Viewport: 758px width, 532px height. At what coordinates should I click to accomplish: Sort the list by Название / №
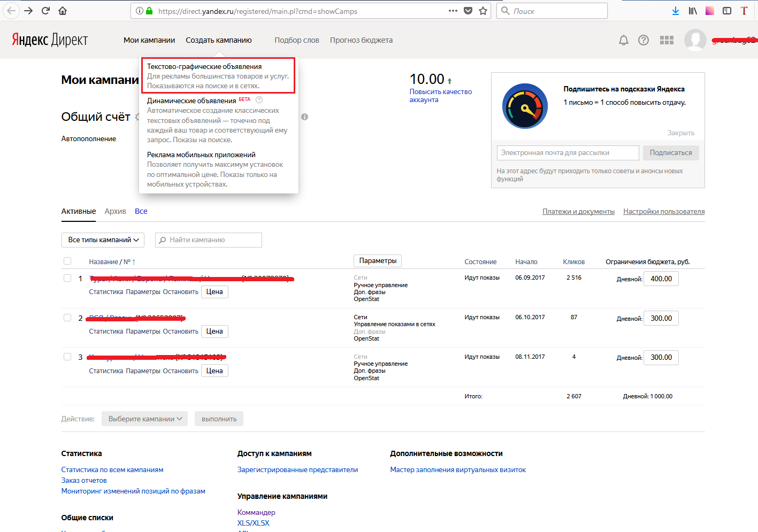point(112,262)
